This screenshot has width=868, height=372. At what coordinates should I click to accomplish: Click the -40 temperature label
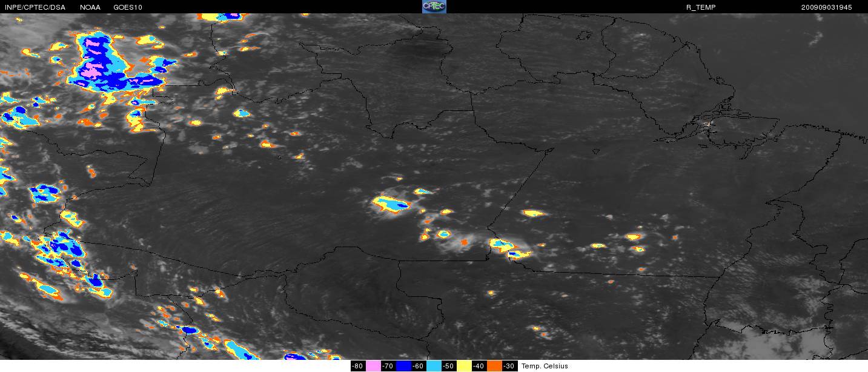coord(479,366)
